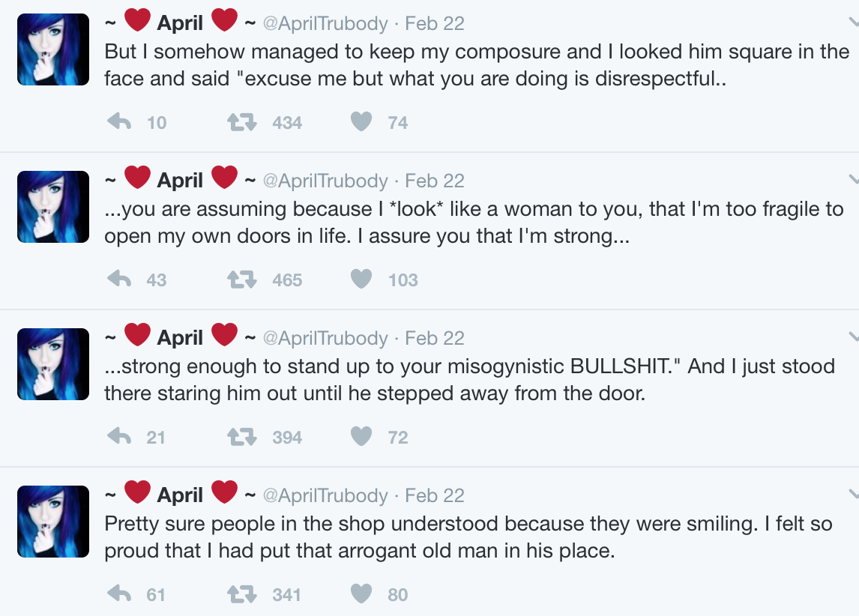This screenshot has width=859, height=616.
Task: Like the "keep my composure" tweet
Action: [x=361, y=122]
